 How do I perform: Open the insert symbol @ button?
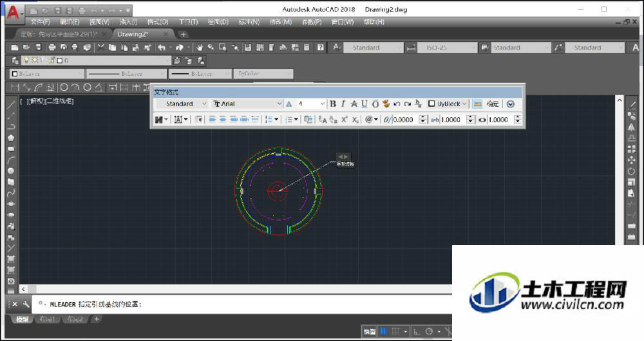(x=372, y=120)
